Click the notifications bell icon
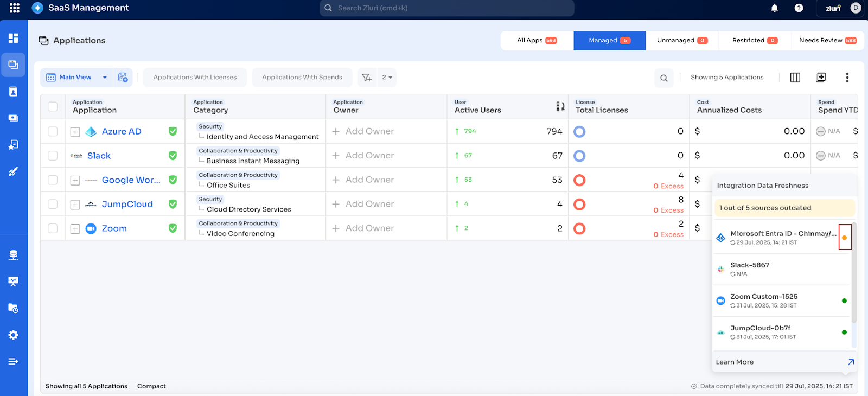This screenshot has width=868, height=396. (775, 8)
